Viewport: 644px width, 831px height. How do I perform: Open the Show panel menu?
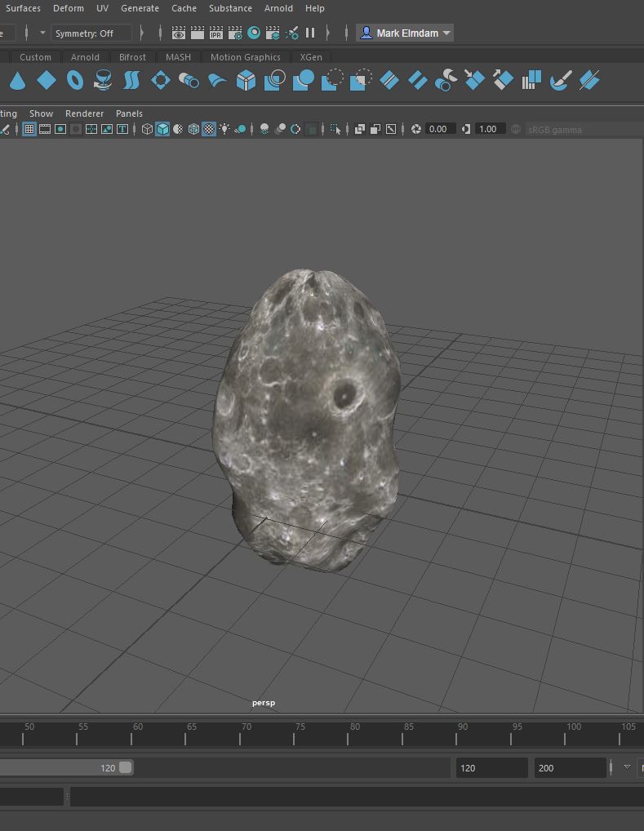(41, 113)
